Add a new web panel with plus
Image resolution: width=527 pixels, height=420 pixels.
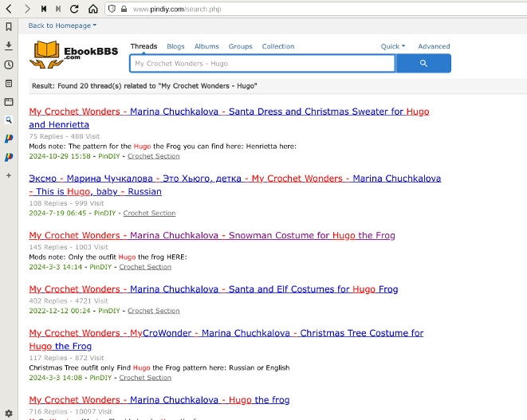point(9,175)
